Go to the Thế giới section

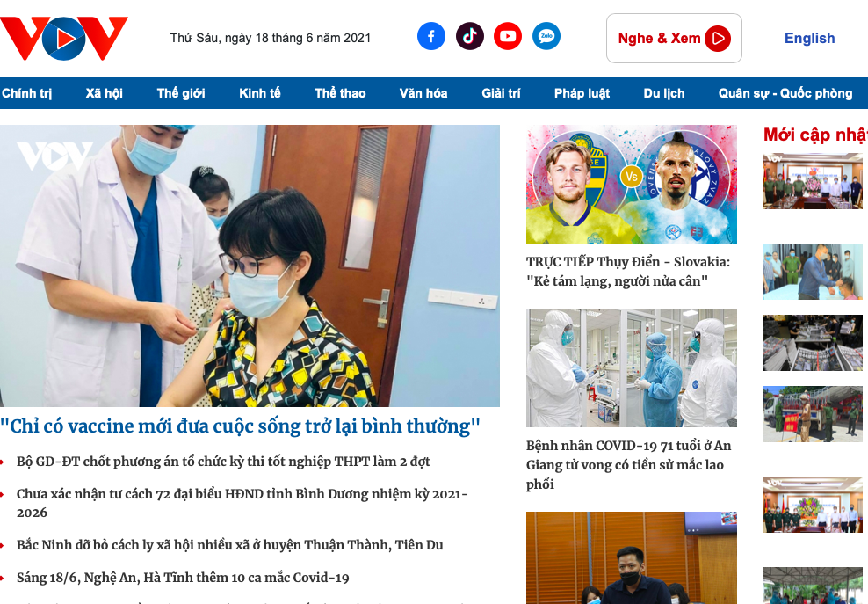click(x=181, y=93)
